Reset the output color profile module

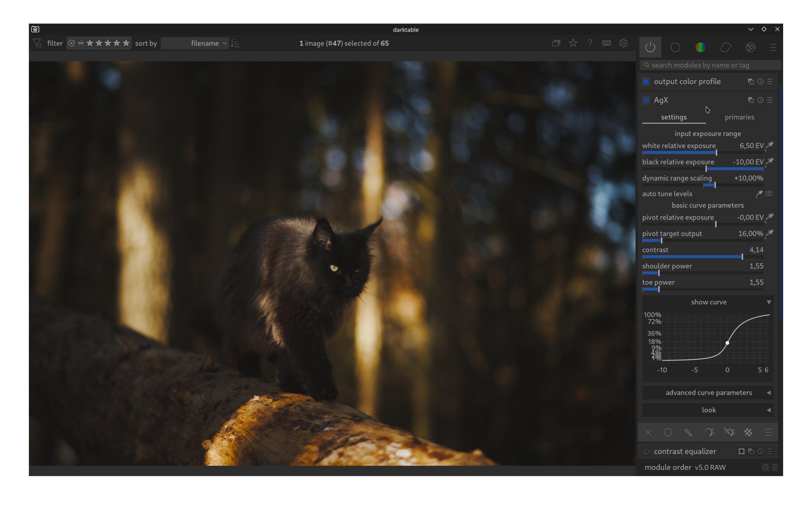click(760, 82)
